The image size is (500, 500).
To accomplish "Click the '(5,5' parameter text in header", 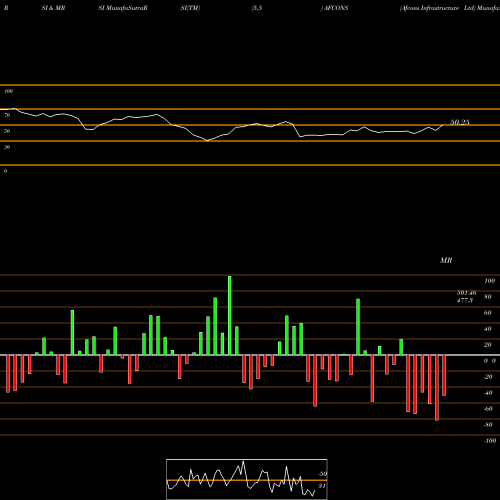I will coord(257,8).
